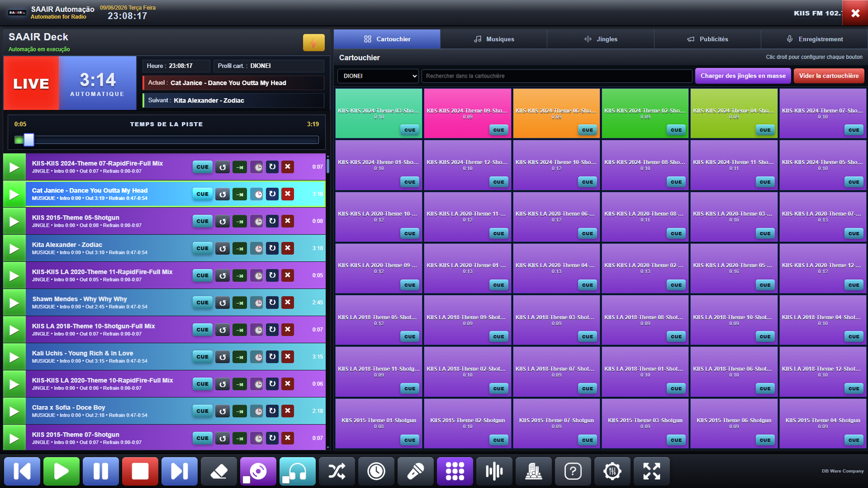The image size is (868, 488).
Task: Click blue refresh icon on KIIS 2015-Theme 07-Shotgun row
Action: click(272, 438)
